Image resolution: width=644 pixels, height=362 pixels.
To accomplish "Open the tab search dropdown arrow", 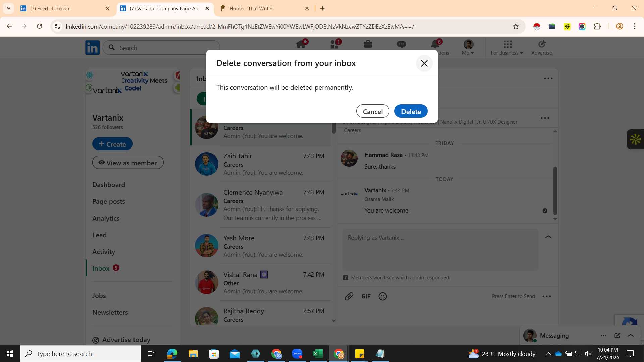I will 9,9.
